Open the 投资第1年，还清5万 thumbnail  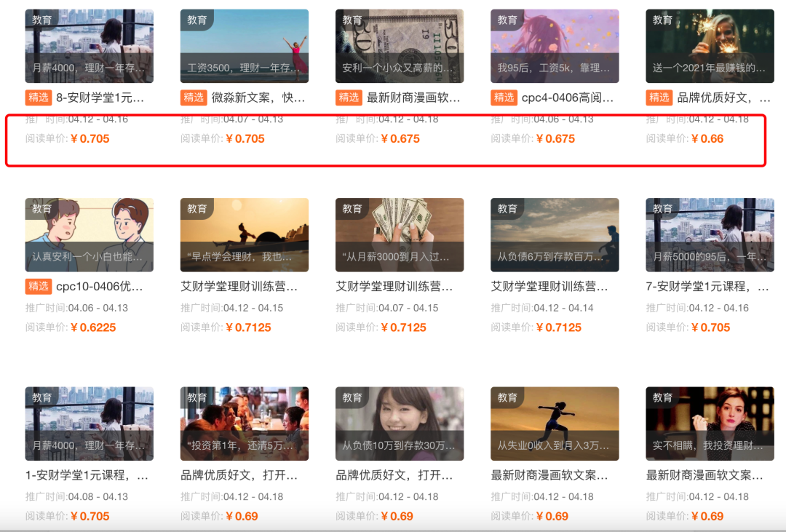244,424
